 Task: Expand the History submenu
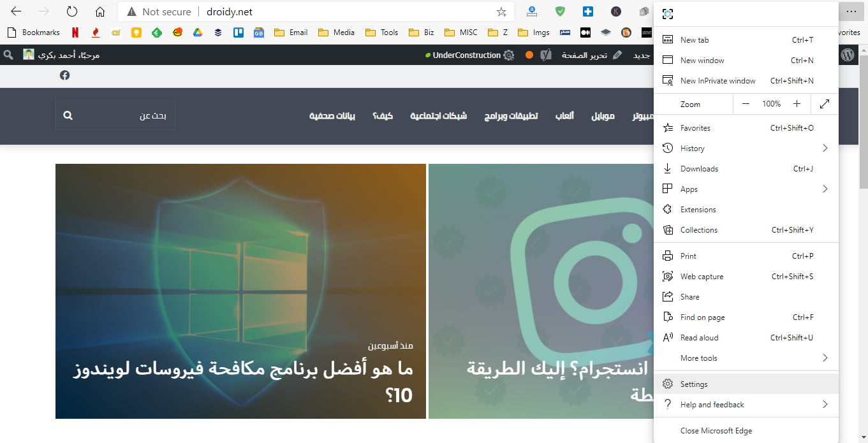point(825,148)
